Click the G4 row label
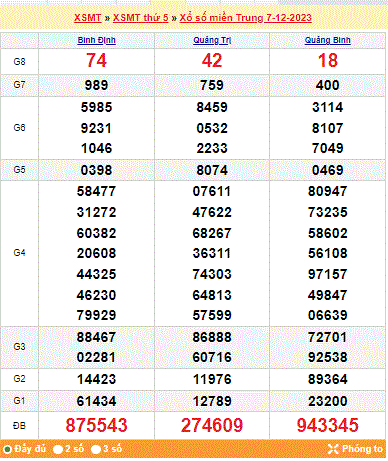Screen dimensions: 388x461 click(x=19, y=253)
